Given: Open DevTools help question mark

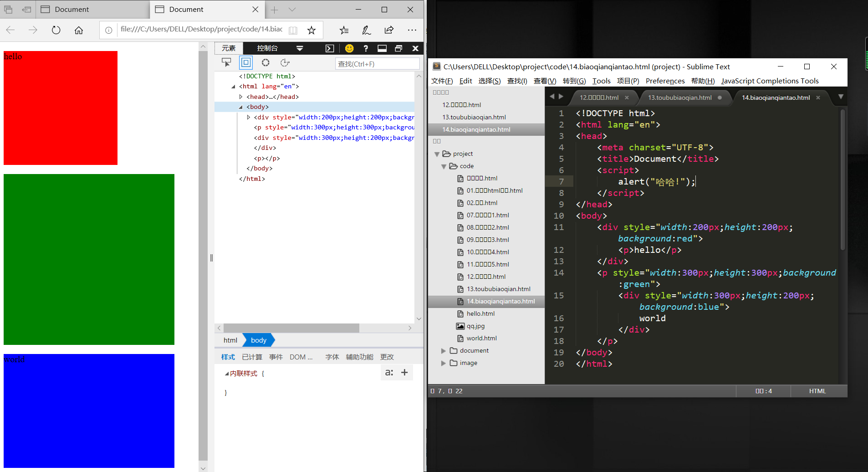Looking at the screenshot, I should (x=366, y=48).
